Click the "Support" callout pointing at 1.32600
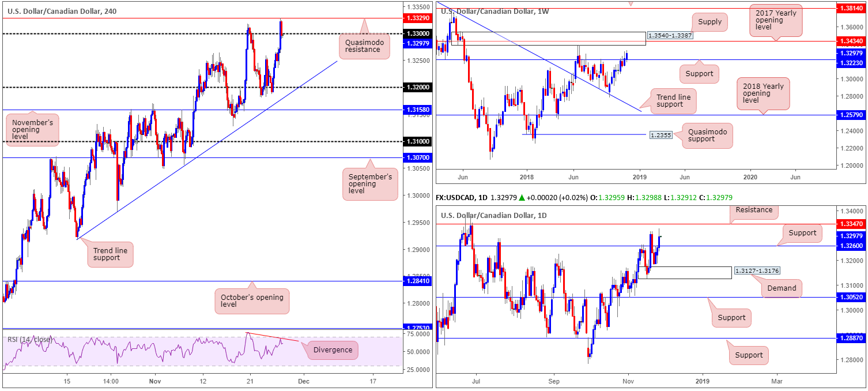The width and height of the screenshot is (868, 391). [802, 233]
